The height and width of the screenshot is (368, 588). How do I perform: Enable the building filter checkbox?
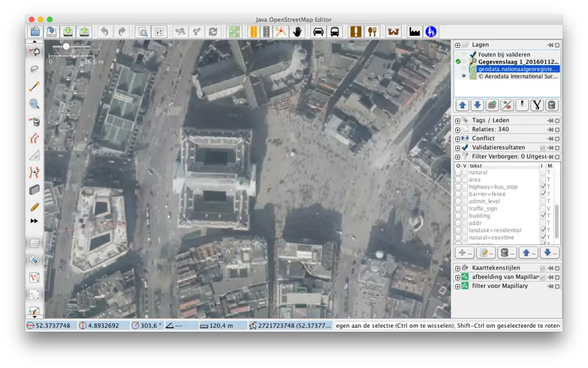[x=458, y=216]
